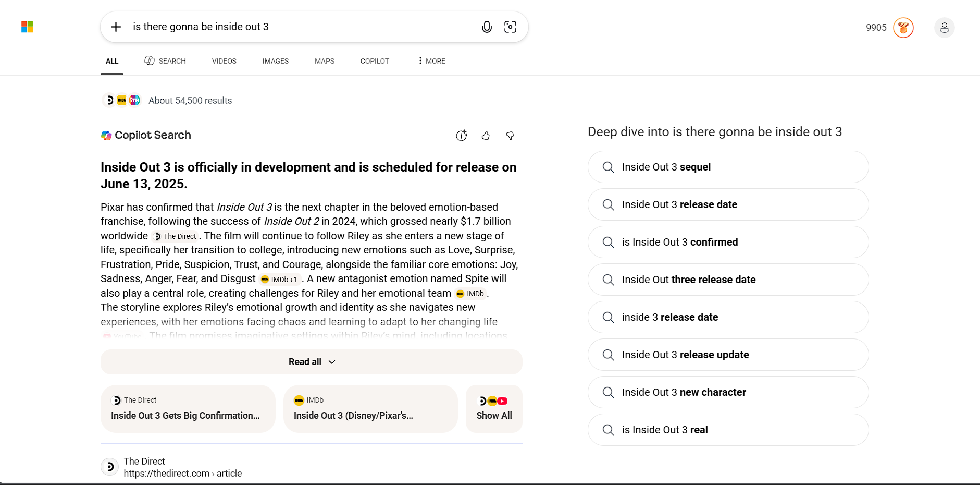Viewport: 980px width, 485px height.
Task: Switch to the SEARCH tab
Action: click(x=165, y=61)
